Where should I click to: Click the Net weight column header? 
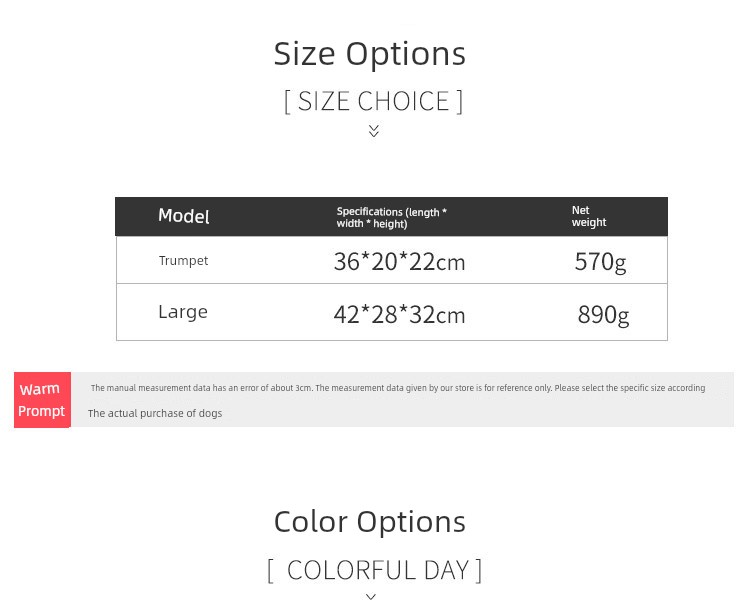point(589,216)
